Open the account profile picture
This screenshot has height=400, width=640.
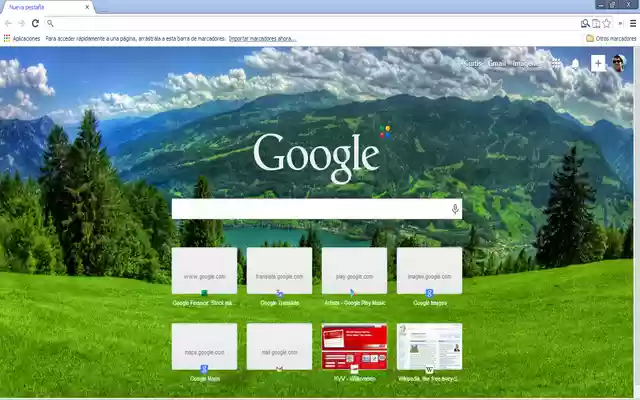tap(618, 63)
